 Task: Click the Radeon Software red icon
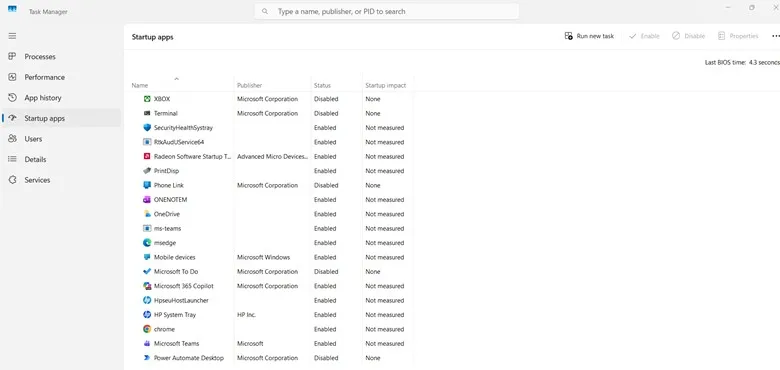[147, 156]
